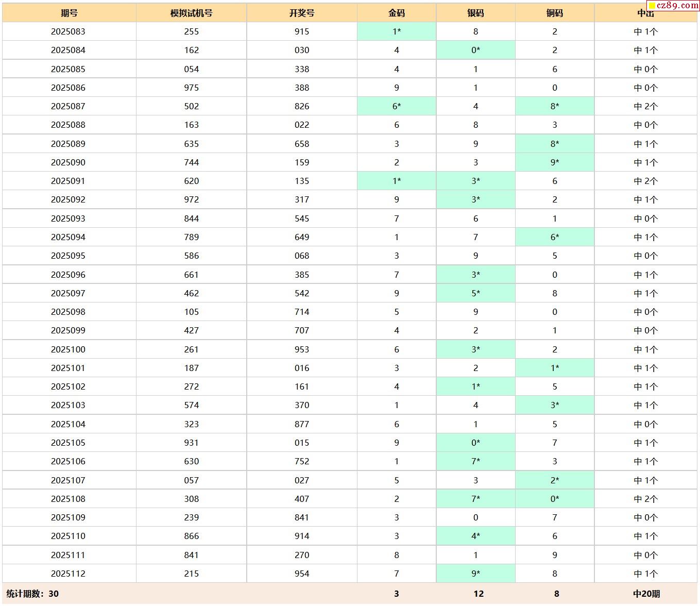Click the 金码 column header
Screen dimensions: 700x606
pos(397,13)
